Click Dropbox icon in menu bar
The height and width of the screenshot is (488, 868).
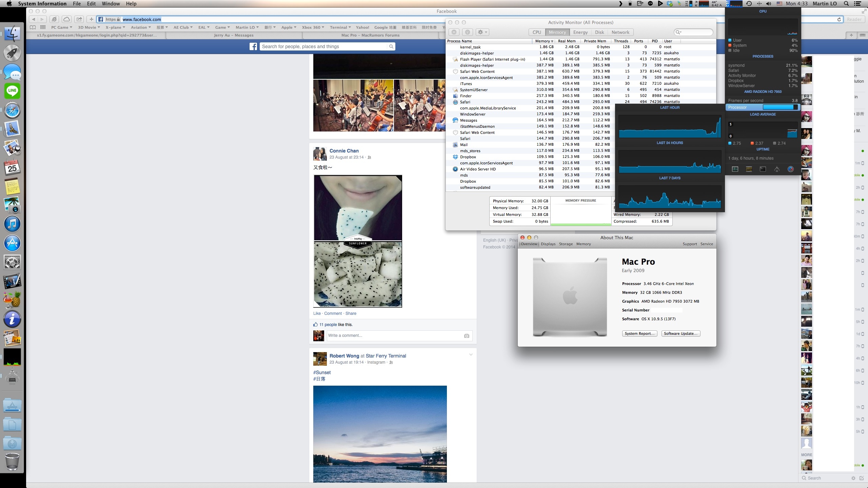tap(670, 4)
